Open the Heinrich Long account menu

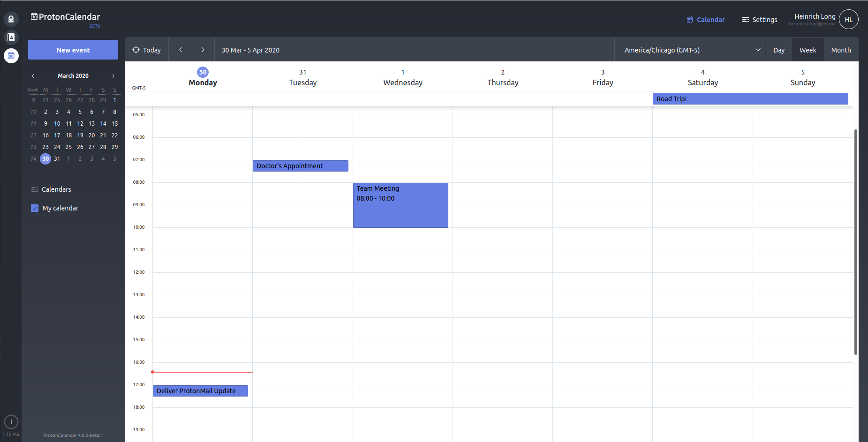814,19
